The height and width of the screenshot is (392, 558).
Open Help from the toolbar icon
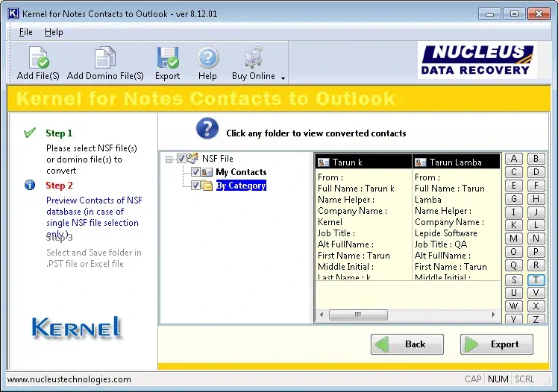point(208,57)
